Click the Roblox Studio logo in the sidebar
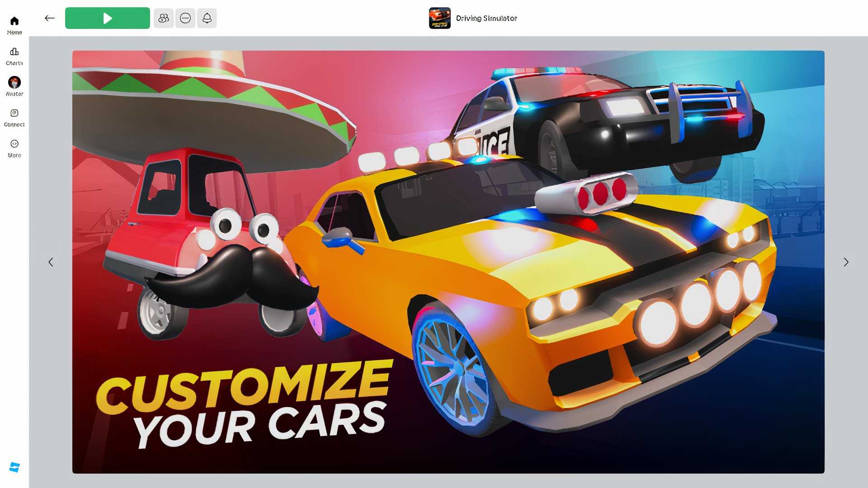The height and width of the screenshot is (488, 868). coord(14,467)
